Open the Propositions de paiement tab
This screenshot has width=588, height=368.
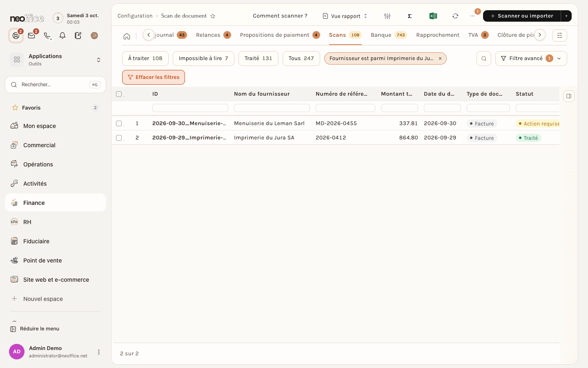point(280,35)
